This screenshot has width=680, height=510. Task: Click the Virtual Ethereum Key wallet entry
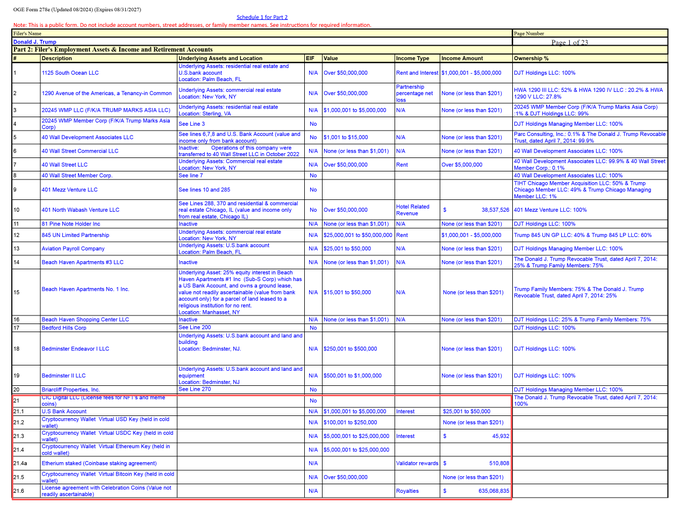pyautogui.click(x=106, y=450)
